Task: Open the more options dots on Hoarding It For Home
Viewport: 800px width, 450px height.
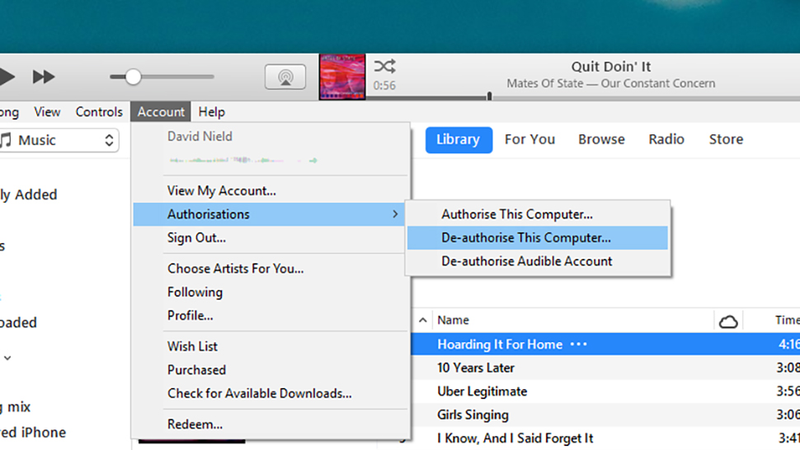Action: coord(579,344)
